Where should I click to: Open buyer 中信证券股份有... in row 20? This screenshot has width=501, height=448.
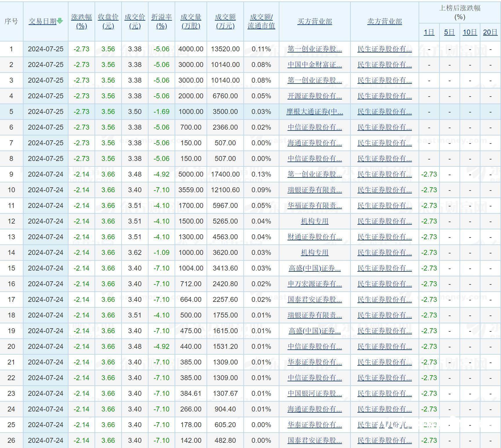click(315, 347)
